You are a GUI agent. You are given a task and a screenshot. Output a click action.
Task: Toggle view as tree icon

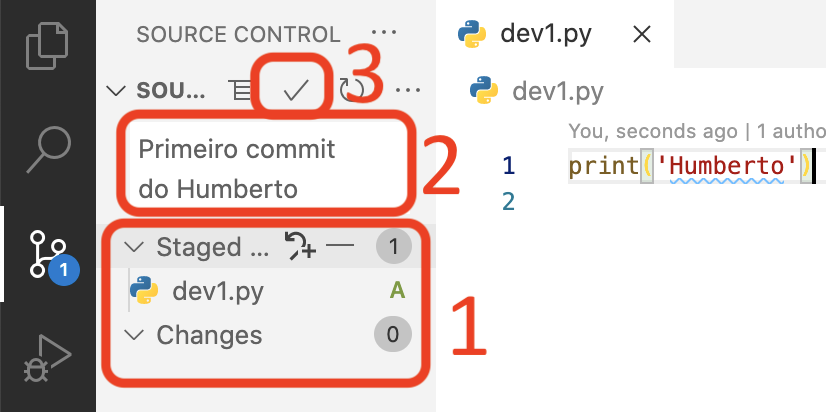pyautogui.click(x=240, y=91)
